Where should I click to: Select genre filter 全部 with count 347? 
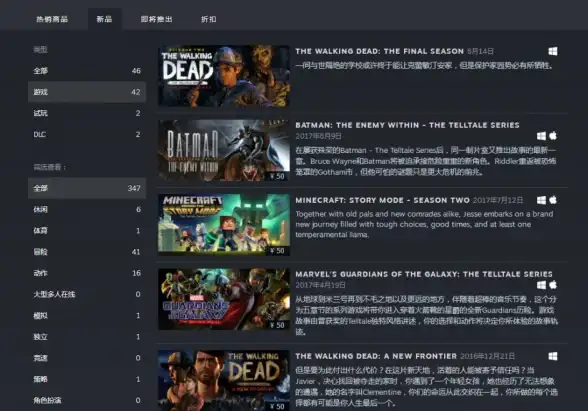(x=87, y=188)
